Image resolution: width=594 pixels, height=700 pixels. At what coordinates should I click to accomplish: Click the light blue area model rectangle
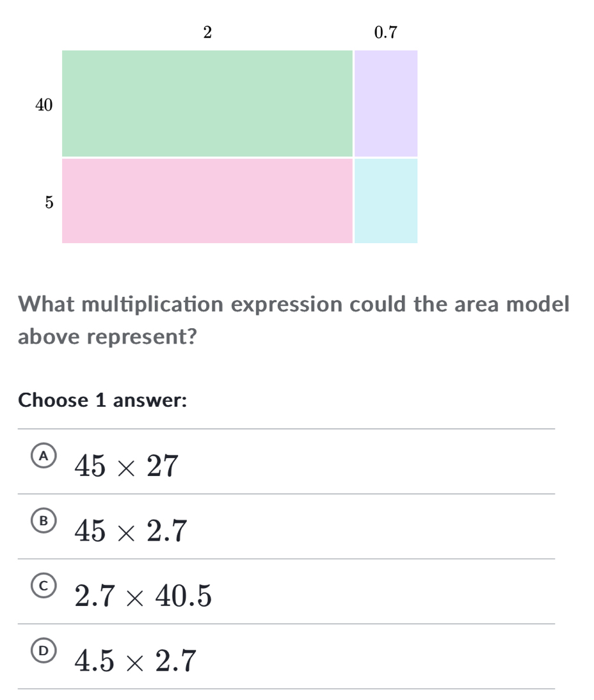point(385,200)
